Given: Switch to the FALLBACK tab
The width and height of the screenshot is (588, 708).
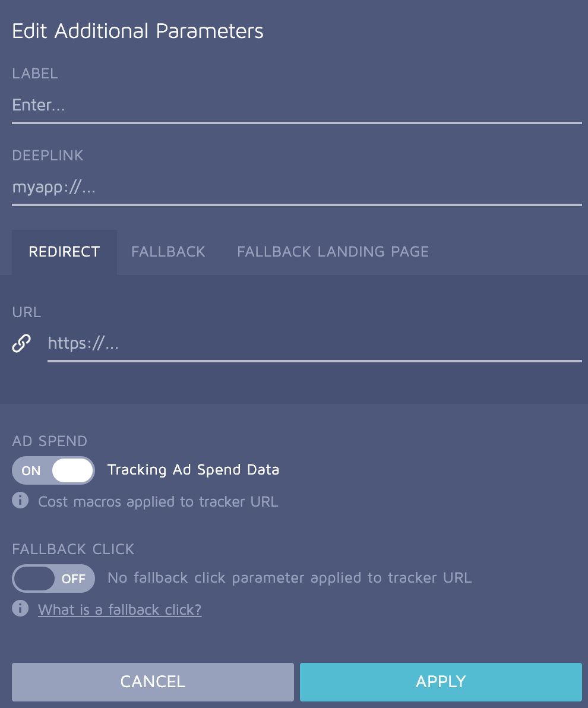Looking at the screenshot, I should coord(168,252).
